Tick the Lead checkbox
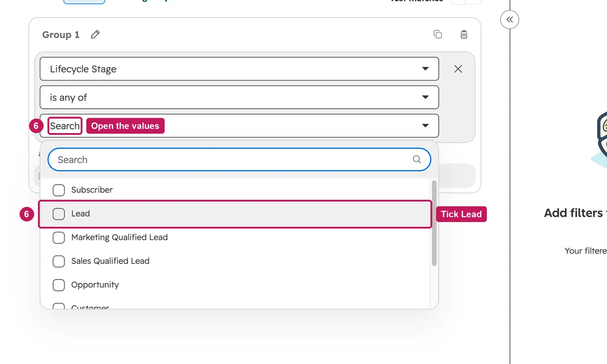Screen dimensions: 607x364 pyautogui.click(x=59, y=214)
